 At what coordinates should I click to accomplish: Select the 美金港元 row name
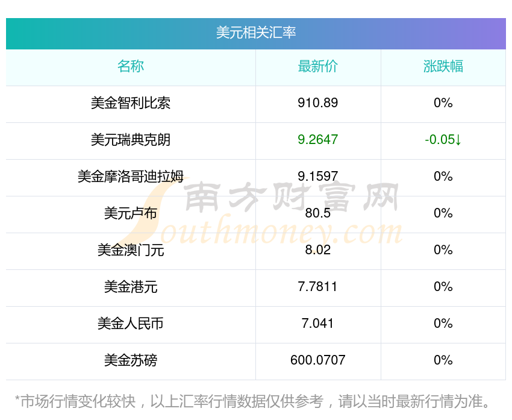pyautogui.click(x=131, y=287)
